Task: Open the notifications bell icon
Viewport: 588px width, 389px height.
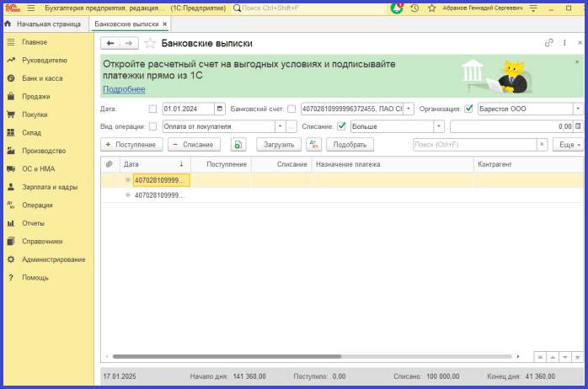Action: point(398,8)
